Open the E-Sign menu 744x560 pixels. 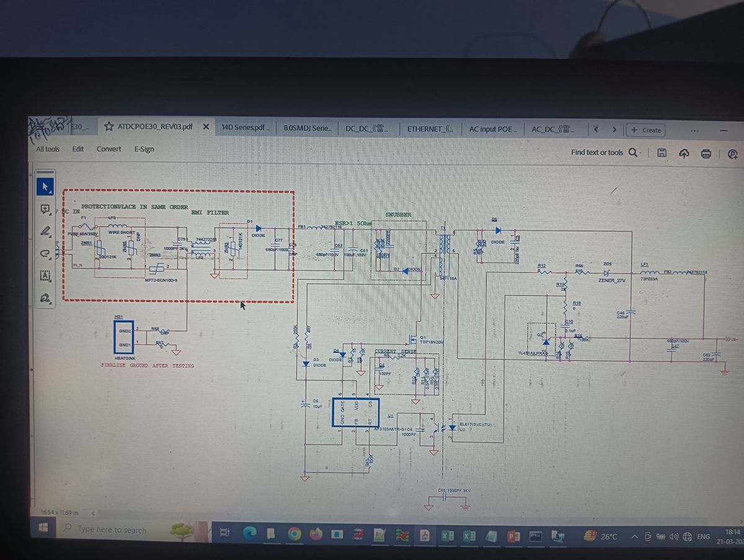[144, 149]
